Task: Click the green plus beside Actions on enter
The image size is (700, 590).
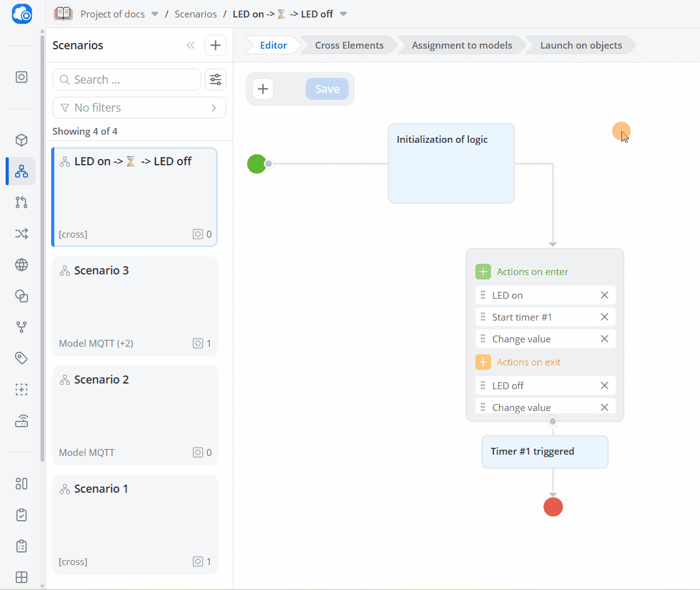Action: click(483, 271)
